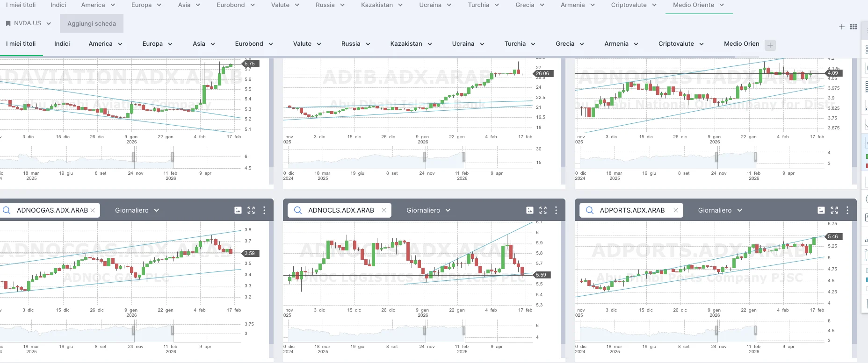Save ADNOCGAS chart as image
The image size is (868, 363).
click(238, 210)
